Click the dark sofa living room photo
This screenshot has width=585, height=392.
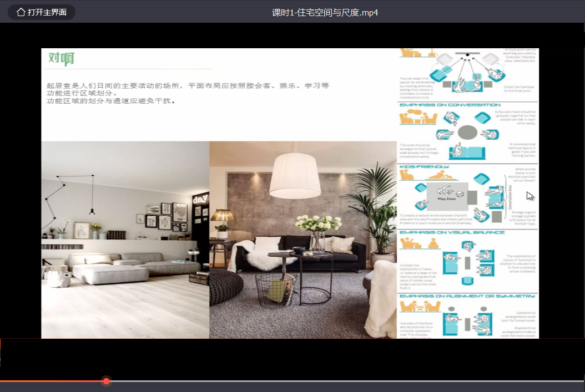303,240
